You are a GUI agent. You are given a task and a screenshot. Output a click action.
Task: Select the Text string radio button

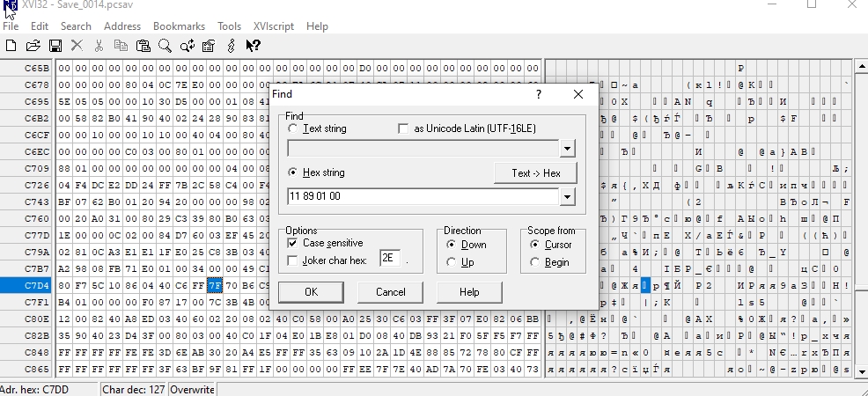293,128
